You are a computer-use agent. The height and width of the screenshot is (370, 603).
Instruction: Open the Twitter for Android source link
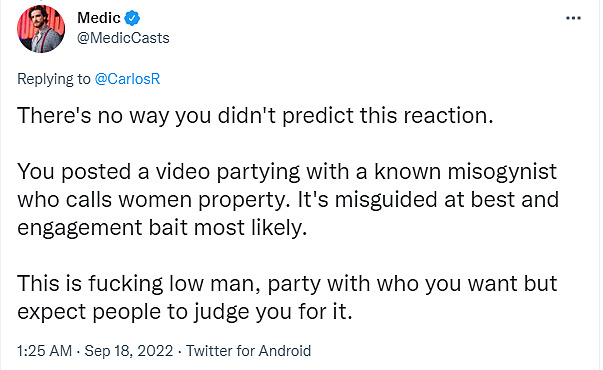pos(248,351)
